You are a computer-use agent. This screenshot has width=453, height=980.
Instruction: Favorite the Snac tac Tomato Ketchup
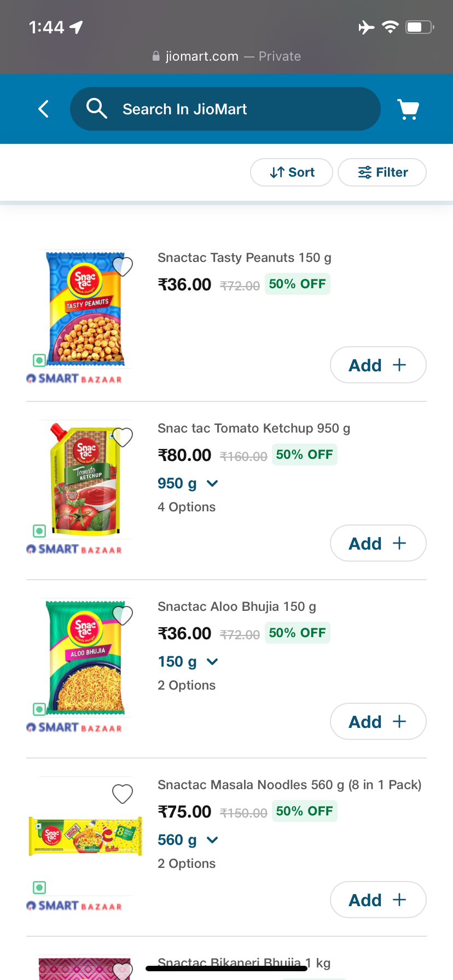(123, 437)
